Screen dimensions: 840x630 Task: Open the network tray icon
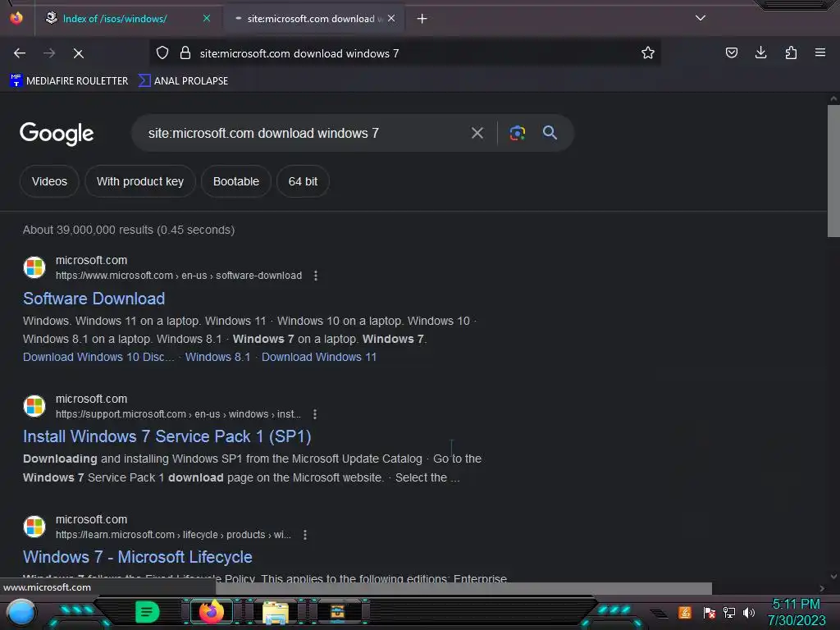729,612
